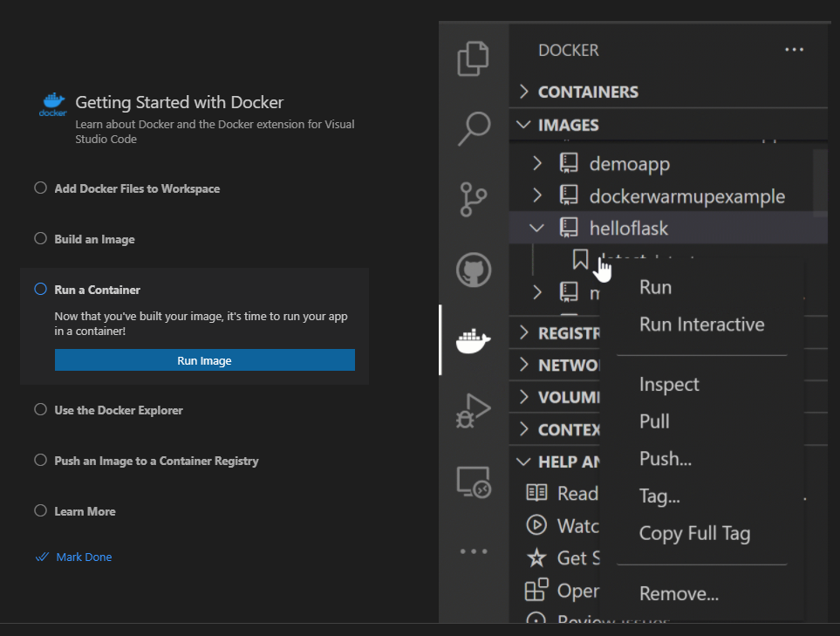This screenshot has width=840, height=636.
Task: Select the Docker whale icon
Action: click(x=474, y=340)
